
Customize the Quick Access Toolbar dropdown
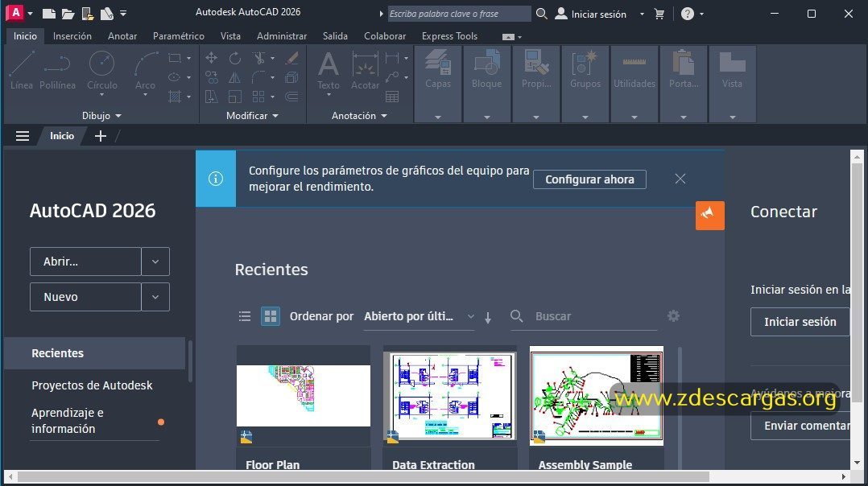(x=123, y=13)
